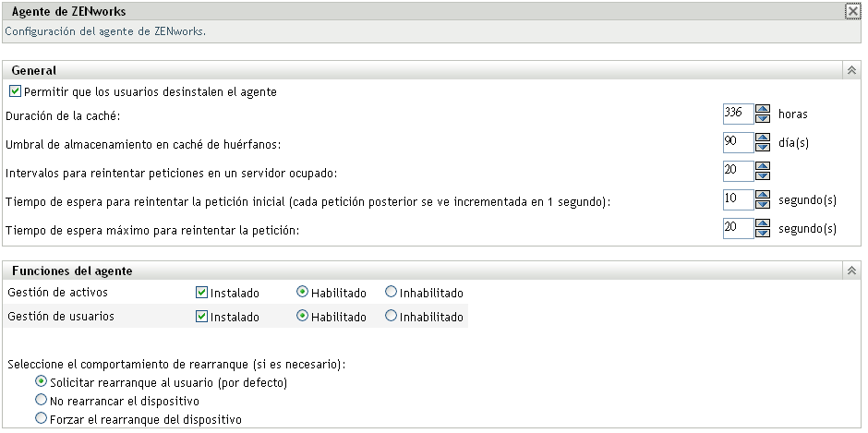The height and width of the screenshot is (433, 868).
Task: Select Solicitar rearranque al usuario option
Action: pyautogui.click(x=41, y=382)
